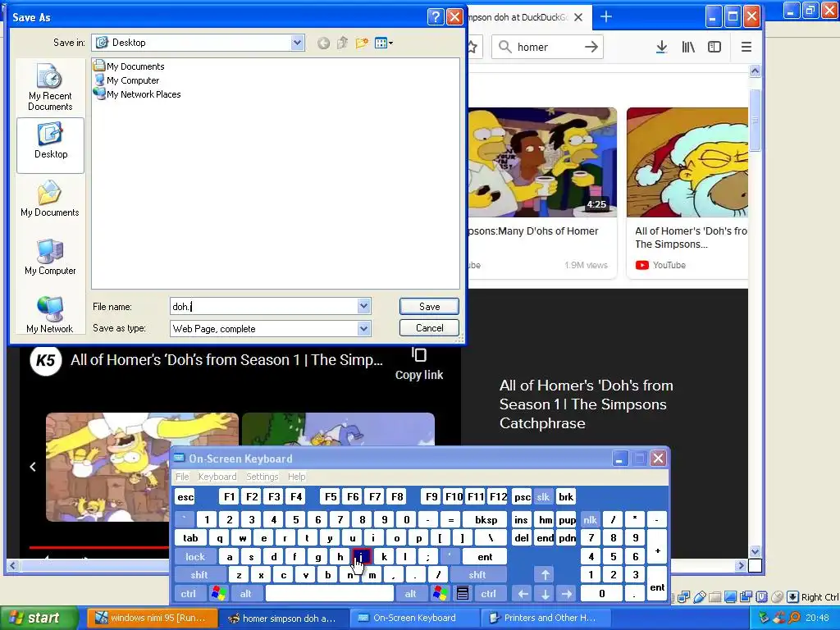Open the browser library icon
This screenshot has width=840, height=630.
tap(688, 47)
